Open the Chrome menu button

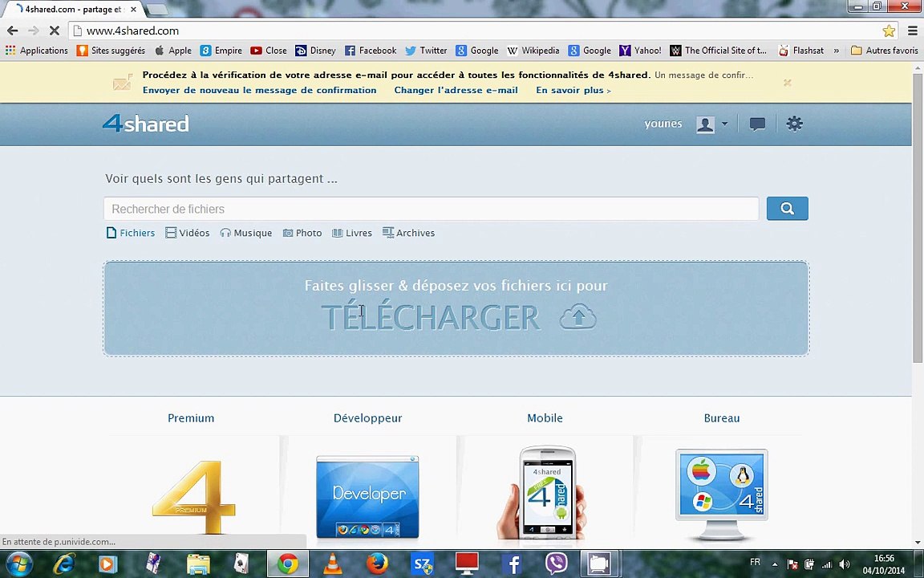912,31
